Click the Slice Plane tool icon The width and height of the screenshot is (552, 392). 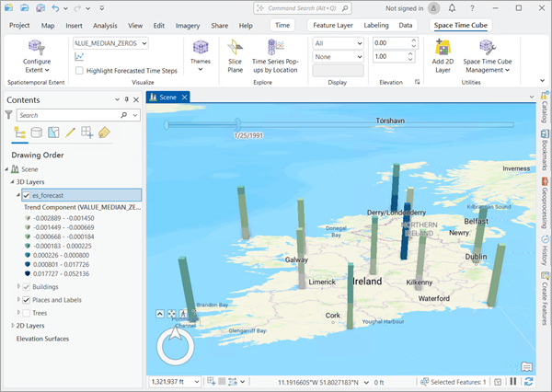[236, 47]
